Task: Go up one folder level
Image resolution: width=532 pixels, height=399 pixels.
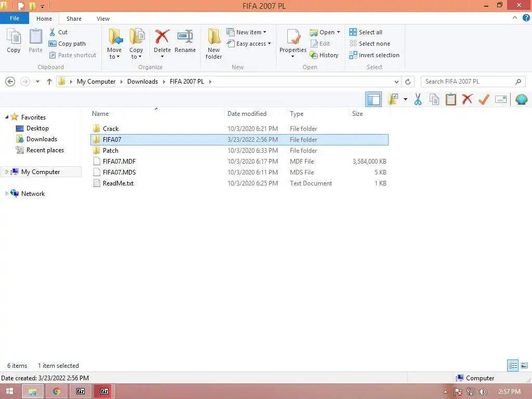Action: 49,82
